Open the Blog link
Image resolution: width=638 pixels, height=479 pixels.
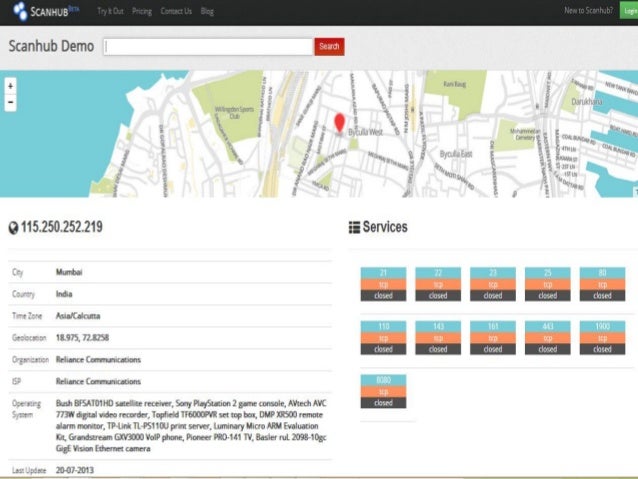coord(207,11)
